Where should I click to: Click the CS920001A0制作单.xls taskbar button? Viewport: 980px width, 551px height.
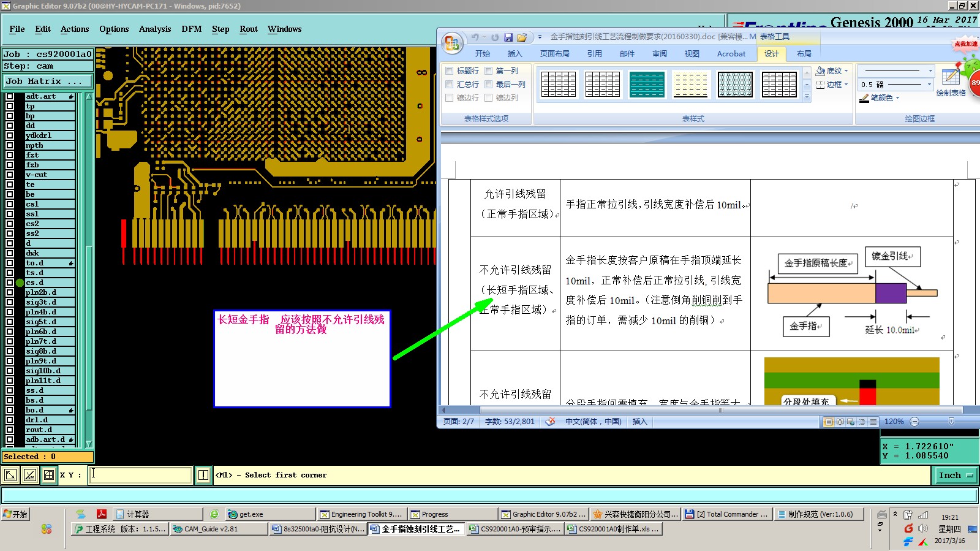pos(614,529)
